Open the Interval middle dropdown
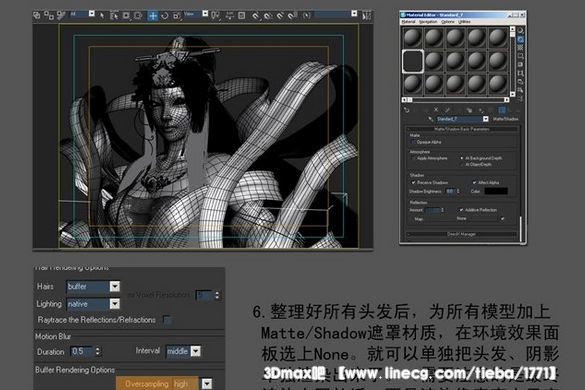The image size is (585, 390). coord(195,351)
